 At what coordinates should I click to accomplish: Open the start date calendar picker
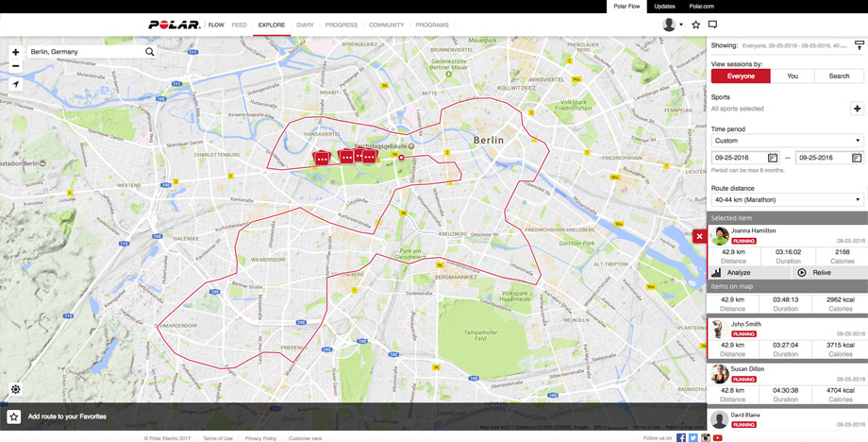(x=773, y=158)
